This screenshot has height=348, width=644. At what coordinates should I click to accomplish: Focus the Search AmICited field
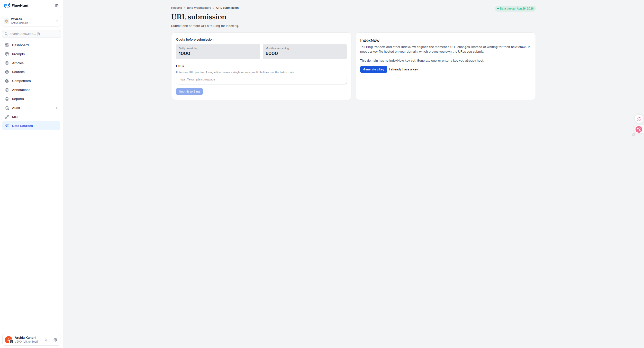(x=31, y=34)
